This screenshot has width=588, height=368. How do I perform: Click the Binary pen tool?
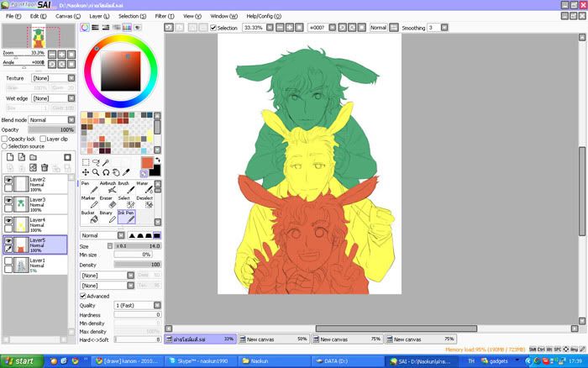click(106, 217)
